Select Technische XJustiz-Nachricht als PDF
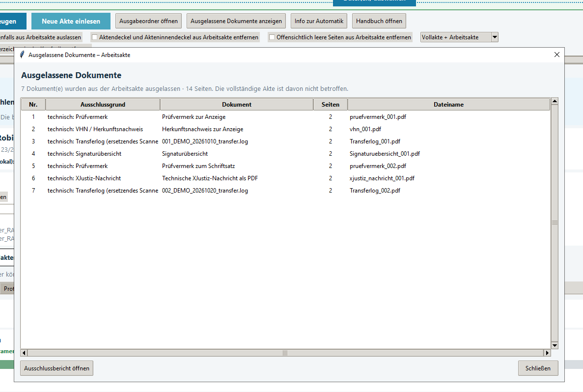The image size is (583, 392). [210, 178]
